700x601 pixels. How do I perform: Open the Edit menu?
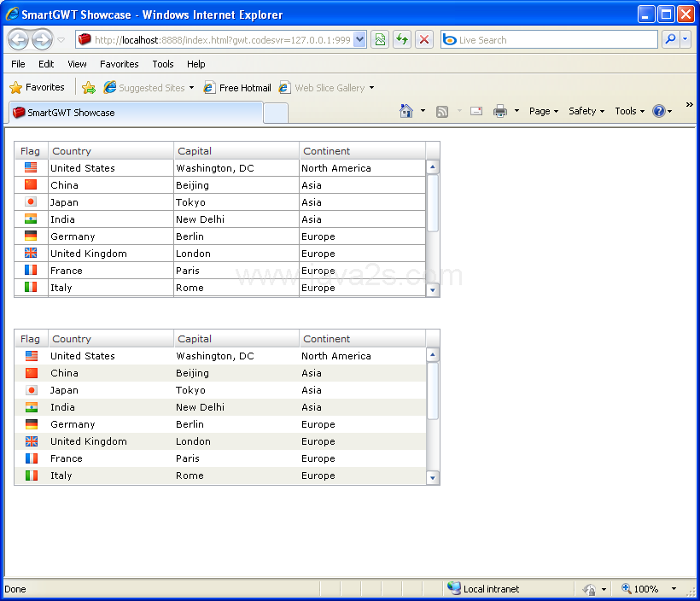coord(46,64)
